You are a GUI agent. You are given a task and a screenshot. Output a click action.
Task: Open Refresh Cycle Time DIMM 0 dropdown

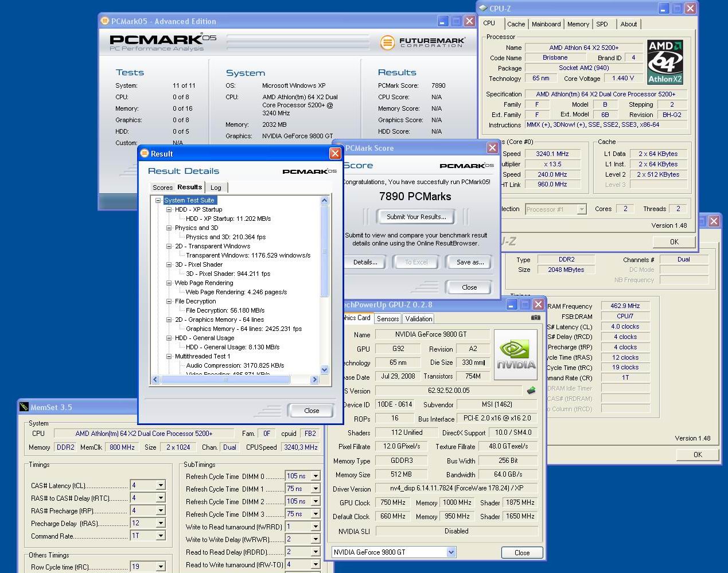click(x=315, y=476)
